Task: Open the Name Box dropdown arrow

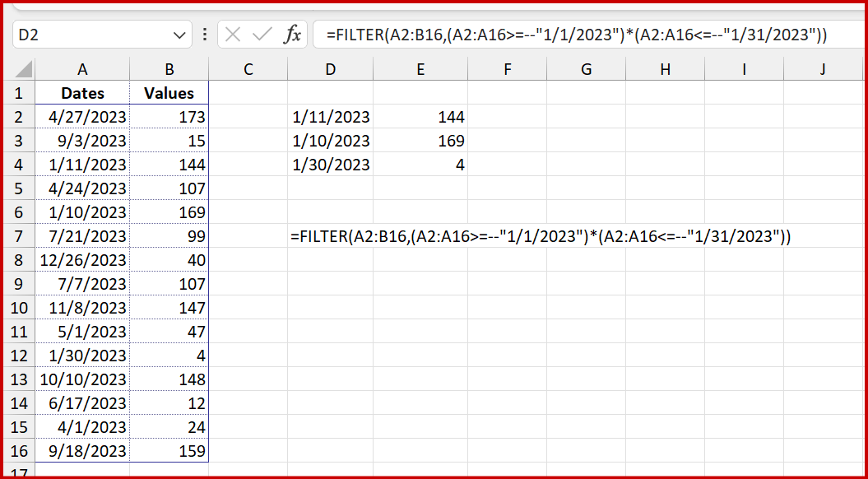Action: (179, 35)
